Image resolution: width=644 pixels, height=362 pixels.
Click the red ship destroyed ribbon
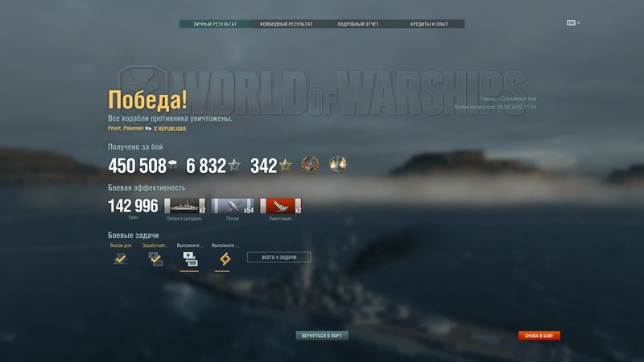click(x=280, y=206)
